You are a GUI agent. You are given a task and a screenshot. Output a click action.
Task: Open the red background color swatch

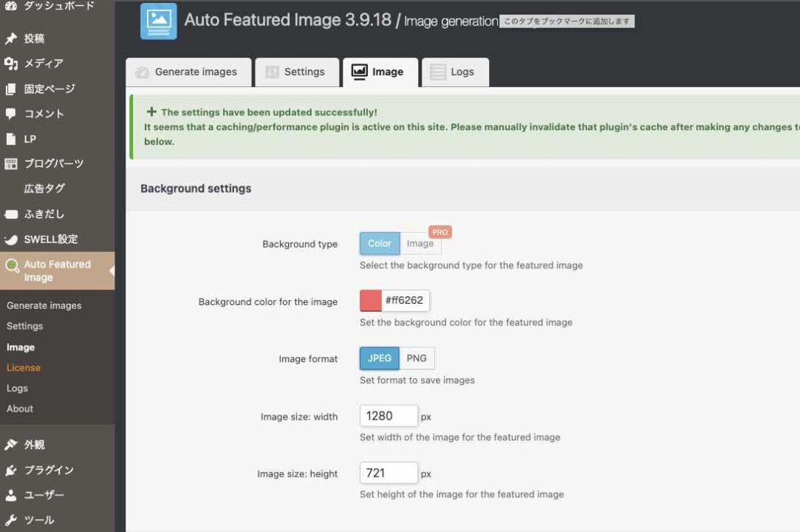pos(370,301)
